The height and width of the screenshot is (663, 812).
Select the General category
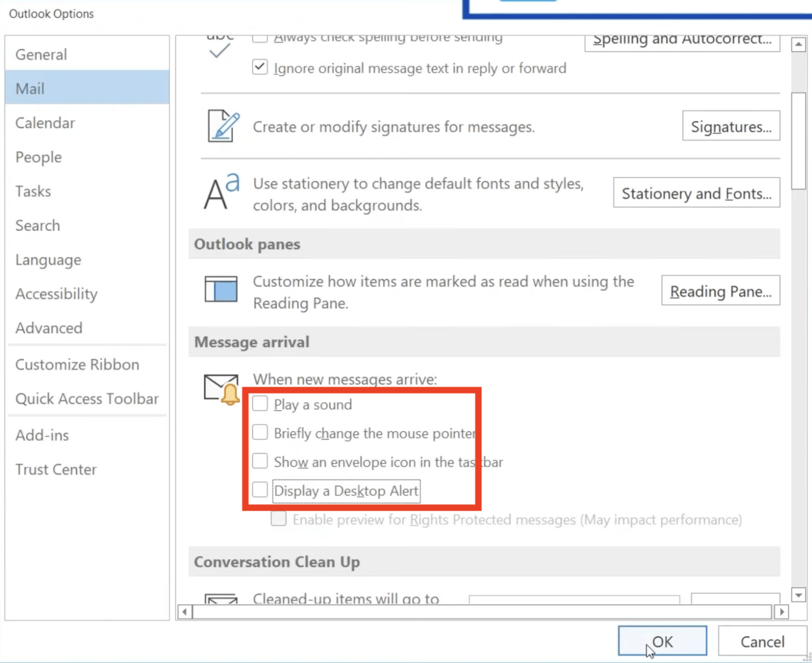click(x=41, y=54)
